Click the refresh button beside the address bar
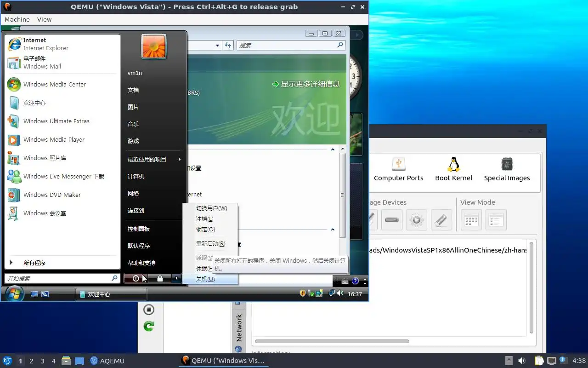 pos(228,45)
